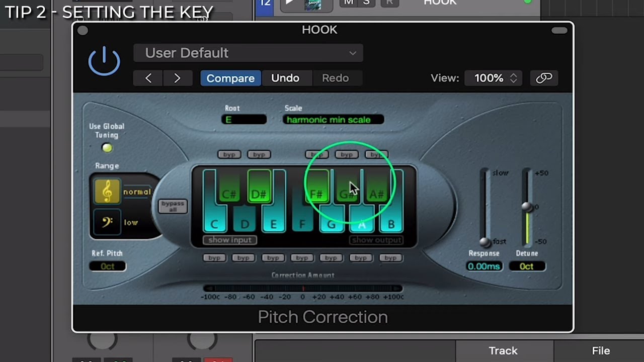This screenshot has height=362, width=644.
Task: Click the Response slider knob at fast
Action: 485,242
